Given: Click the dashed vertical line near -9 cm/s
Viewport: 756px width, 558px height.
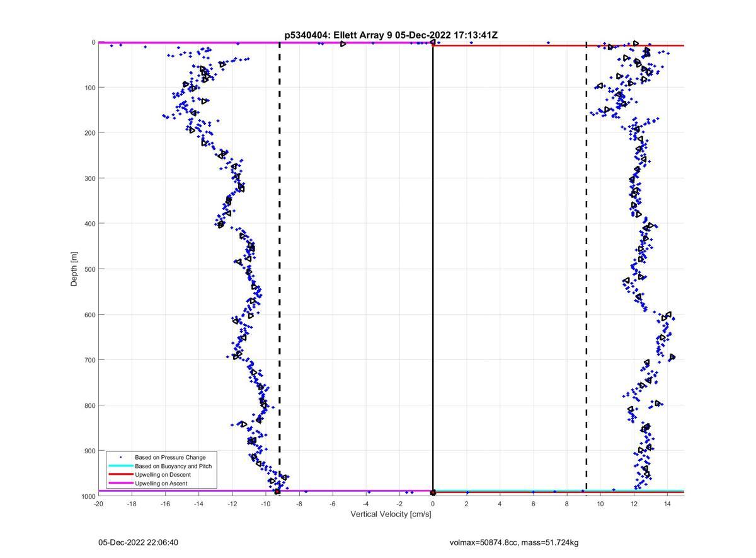Looking at the screenshot, I should [280, 269].
